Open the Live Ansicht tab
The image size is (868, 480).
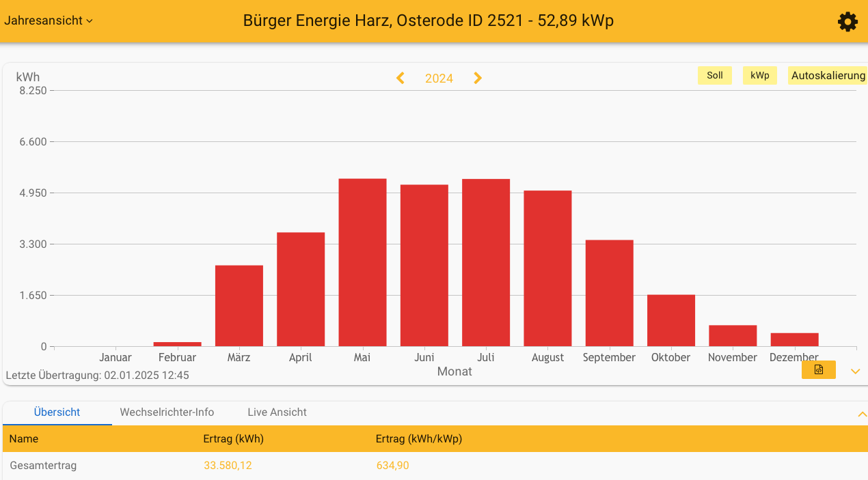277,412
